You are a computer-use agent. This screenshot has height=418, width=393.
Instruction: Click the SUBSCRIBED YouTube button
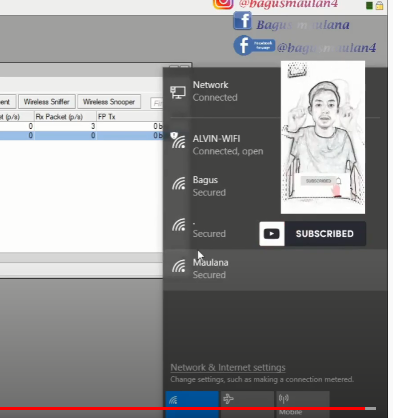tap(313, 234)
